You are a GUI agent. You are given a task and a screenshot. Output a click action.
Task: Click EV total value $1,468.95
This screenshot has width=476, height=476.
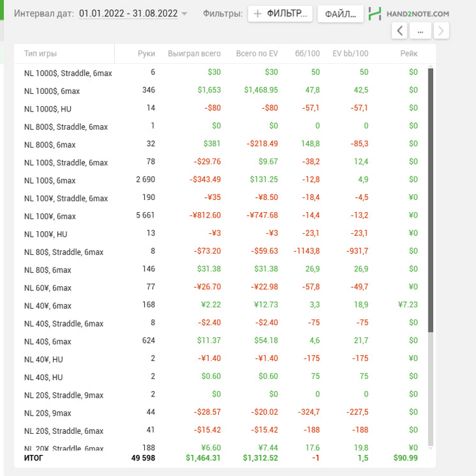(261, 90)
